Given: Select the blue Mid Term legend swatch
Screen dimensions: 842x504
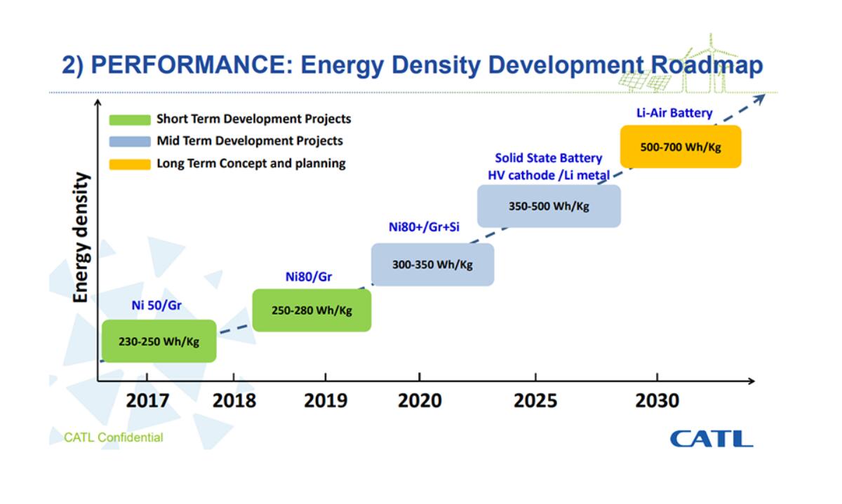Looking at the screenshot, I should 130,142.
